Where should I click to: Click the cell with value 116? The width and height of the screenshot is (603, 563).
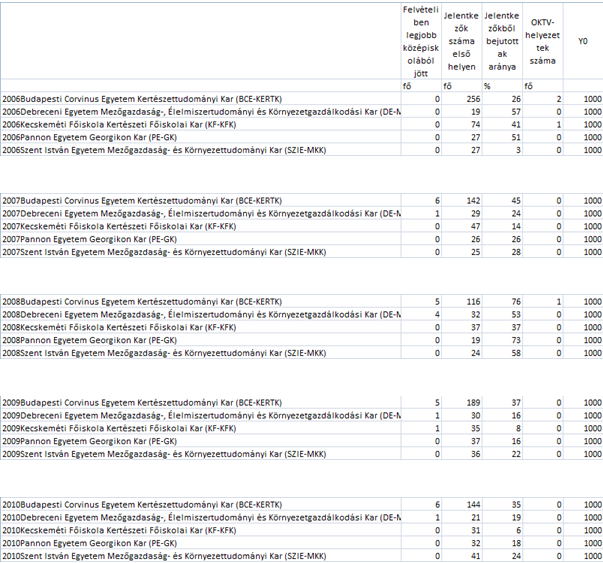coord(461,301)
